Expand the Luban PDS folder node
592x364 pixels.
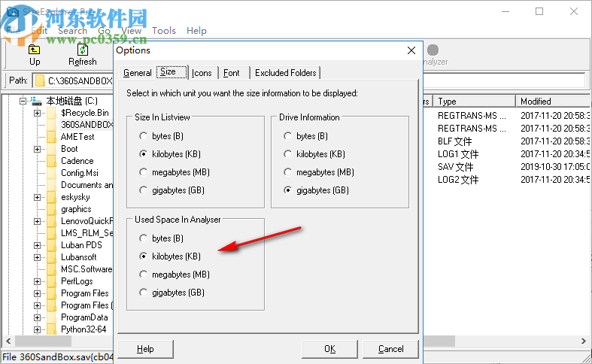(x=37, y=245)
